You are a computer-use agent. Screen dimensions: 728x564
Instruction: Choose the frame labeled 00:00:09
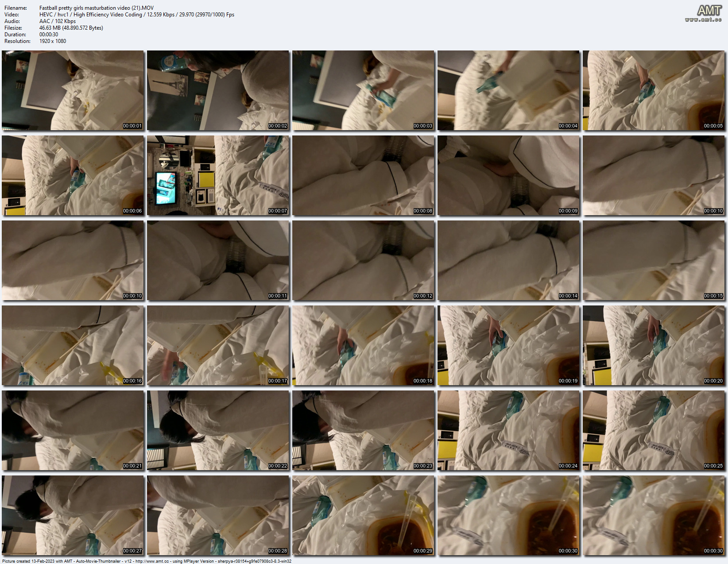point(509,175)
